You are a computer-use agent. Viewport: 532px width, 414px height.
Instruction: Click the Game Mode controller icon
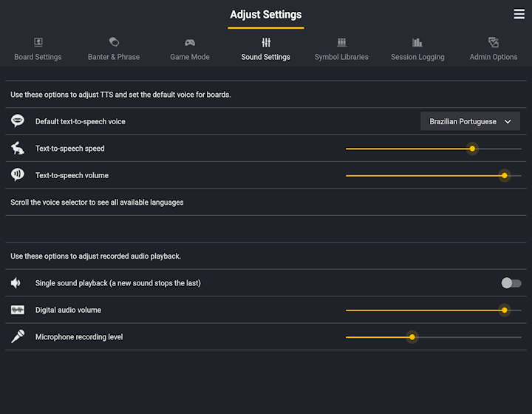click(x=190, y=42)
